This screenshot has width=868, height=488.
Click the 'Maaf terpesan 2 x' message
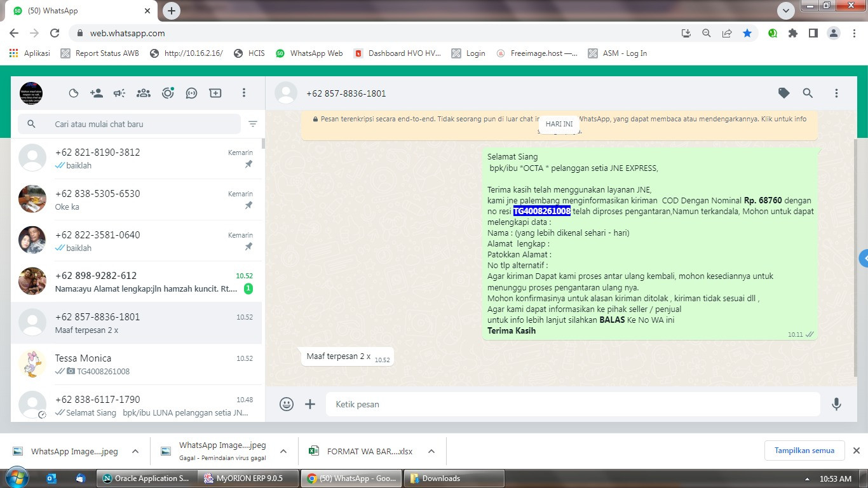[348, 356]
